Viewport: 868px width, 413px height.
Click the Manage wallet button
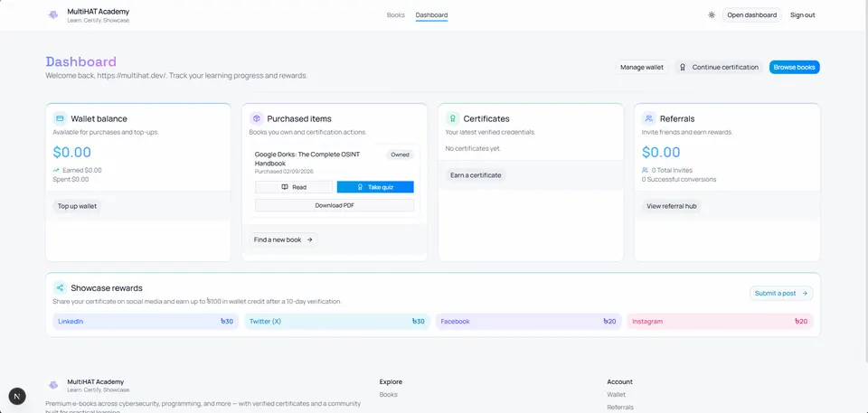pos(642,67)
